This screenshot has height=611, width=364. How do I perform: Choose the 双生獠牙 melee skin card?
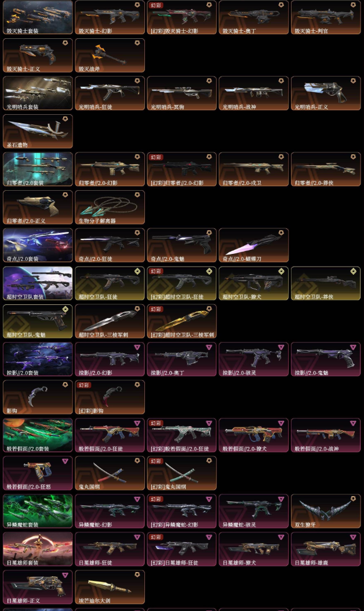tap(326, 511)
